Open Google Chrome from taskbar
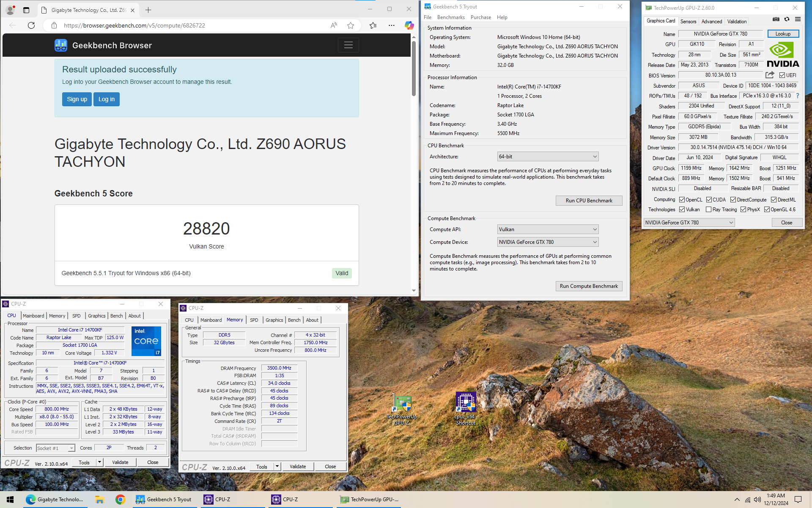The image size is (812, 508). [120, 500]
